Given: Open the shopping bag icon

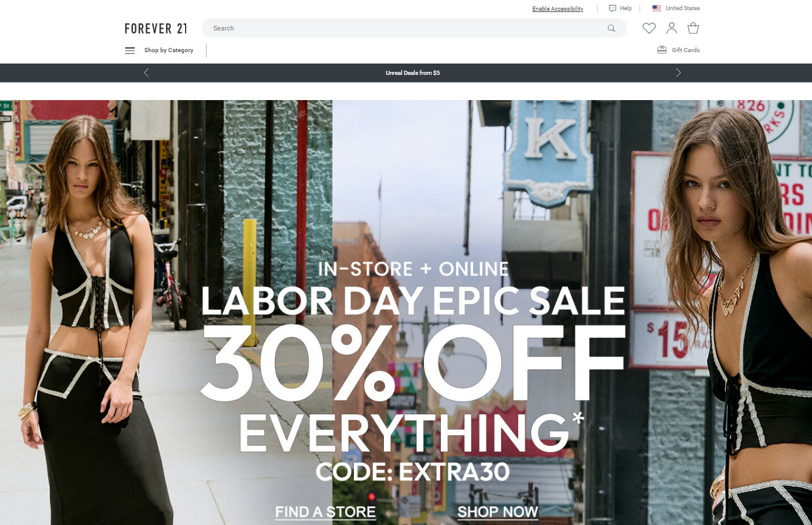Looking at the screenshot, I should [x=693, y=28].
